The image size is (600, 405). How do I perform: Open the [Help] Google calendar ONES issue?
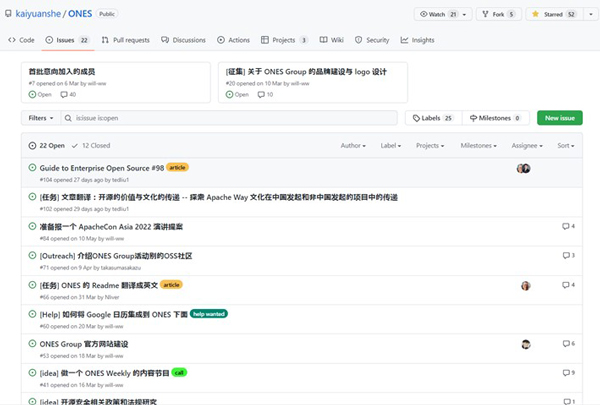114,315
